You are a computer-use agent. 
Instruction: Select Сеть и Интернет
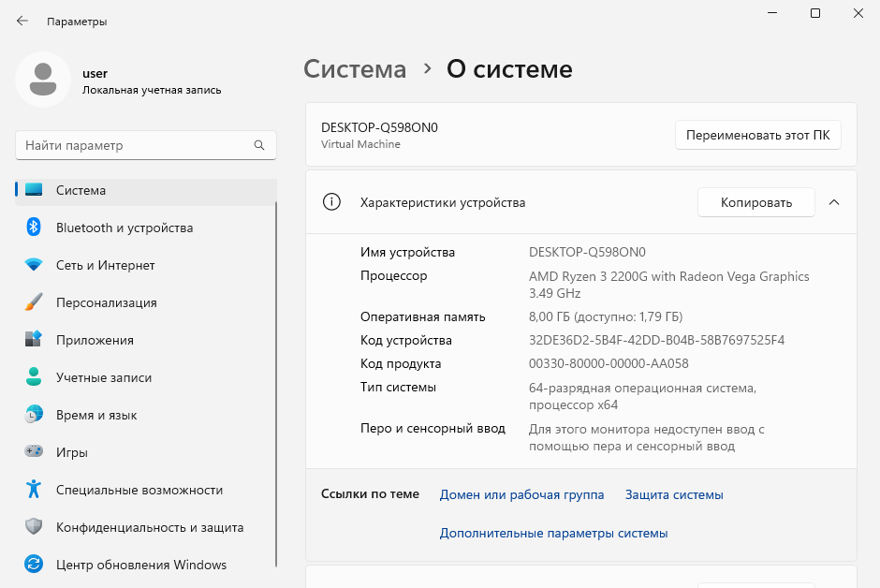pyautogui.click(x=146, y=265)
